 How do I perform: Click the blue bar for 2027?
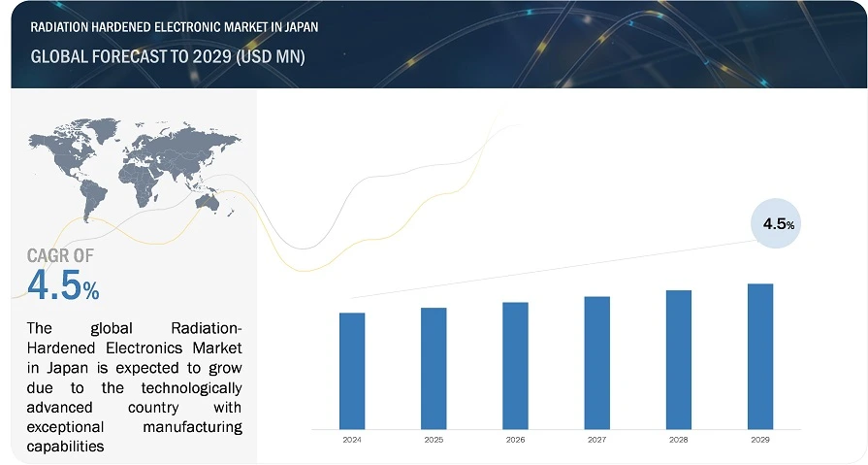[596, 362]
